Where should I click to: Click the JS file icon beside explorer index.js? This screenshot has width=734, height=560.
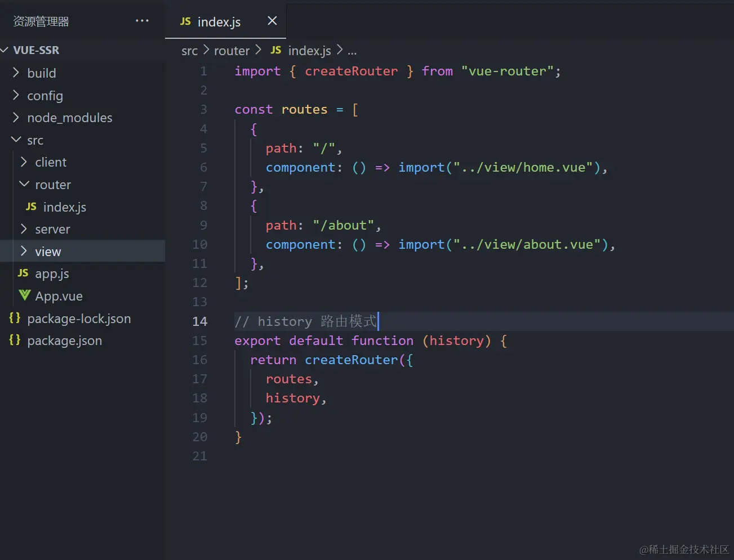point(32,207)
